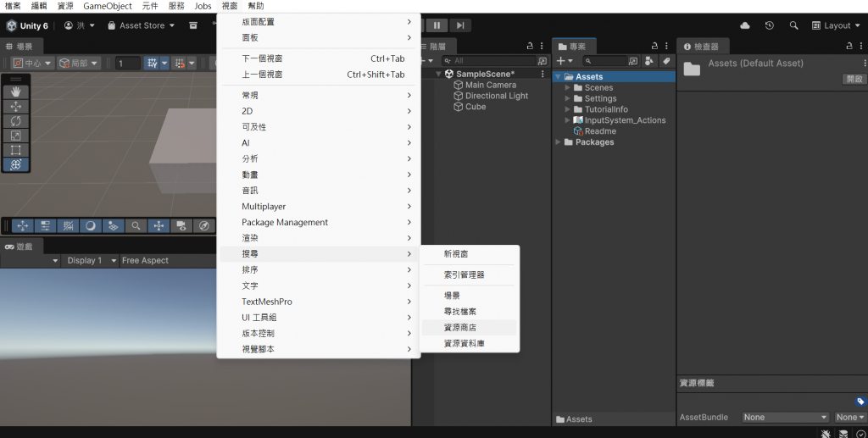Select the Hand view tool
Screen dimensions: 868x438
(15, 91)
